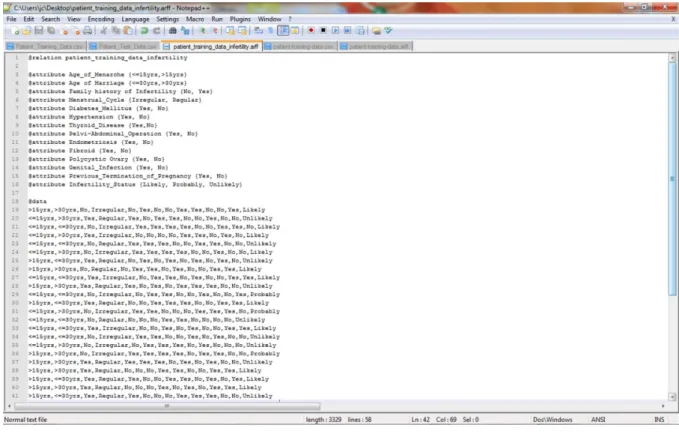This screenshot has width=679, height=437.
Task: Start macro recording with the red record button
Action: [x=311, y=31]
